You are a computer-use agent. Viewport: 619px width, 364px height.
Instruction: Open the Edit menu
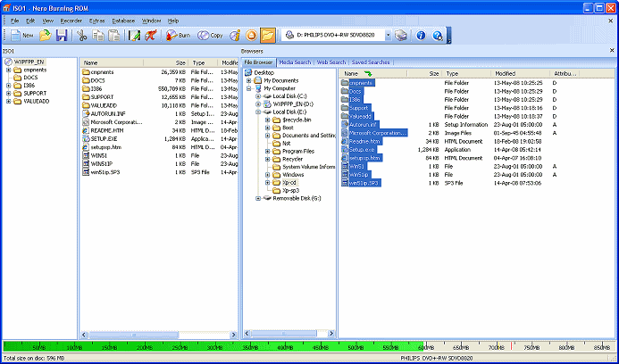30,21
